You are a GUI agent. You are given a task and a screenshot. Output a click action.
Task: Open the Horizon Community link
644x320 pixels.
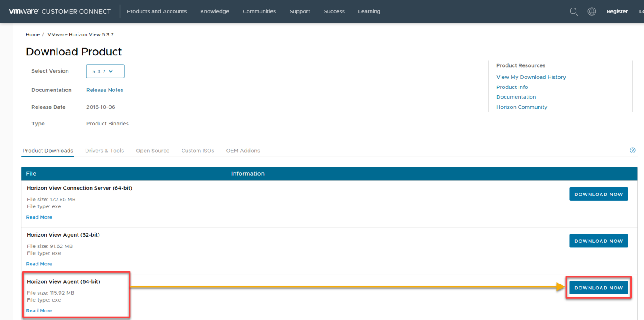click(x=522, y=107)
